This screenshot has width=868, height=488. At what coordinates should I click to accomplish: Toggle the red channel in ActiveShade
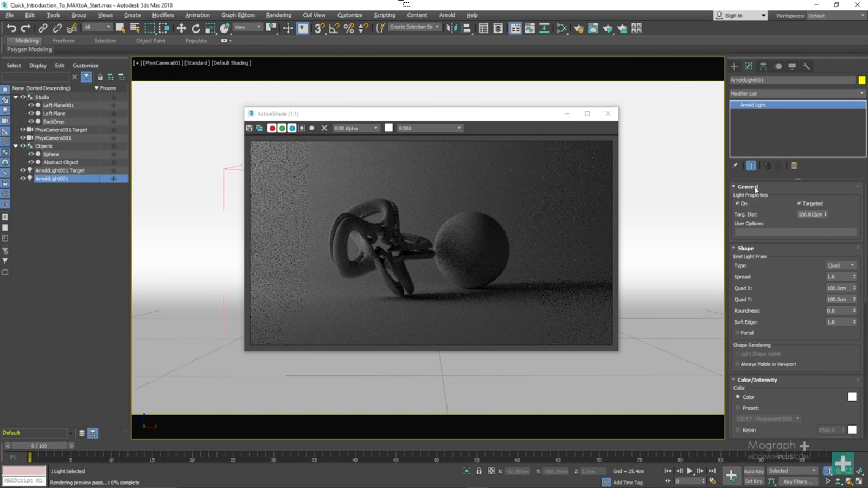coord(272,128)
